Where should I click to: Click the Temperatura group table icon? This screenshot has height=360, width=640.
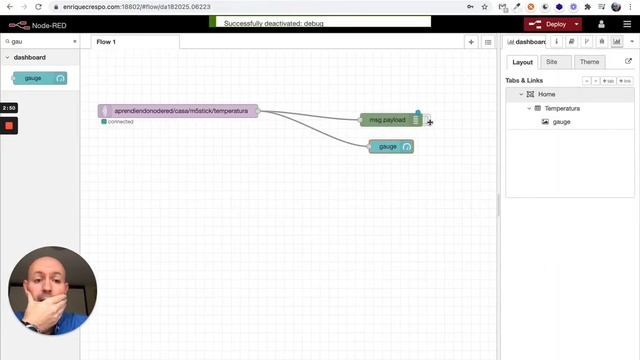click(538, 108)
